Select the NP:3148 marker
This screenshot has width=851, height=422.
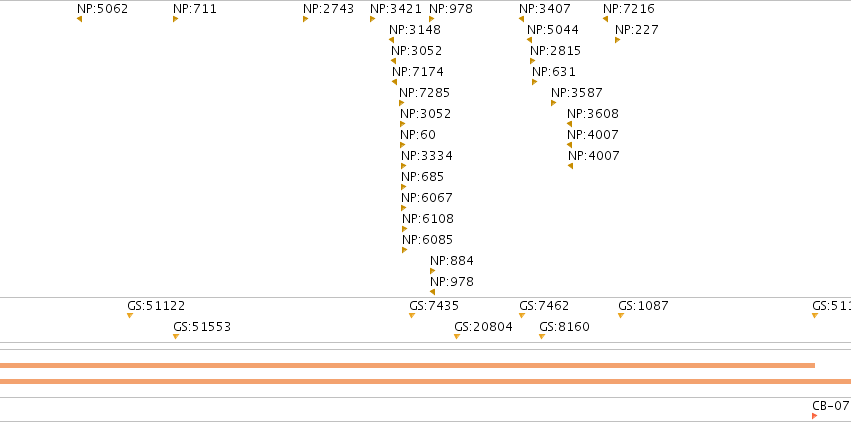391,40
